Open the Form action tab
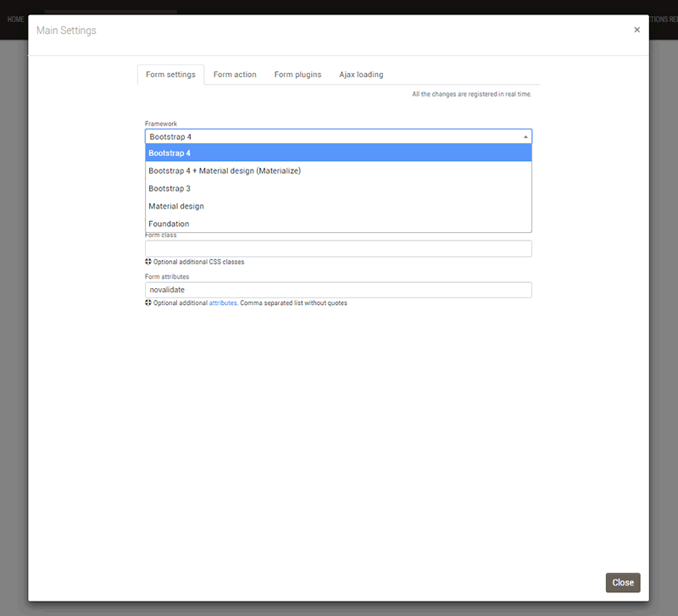Viewport: 678px width, 616px height. click(235, 75)
